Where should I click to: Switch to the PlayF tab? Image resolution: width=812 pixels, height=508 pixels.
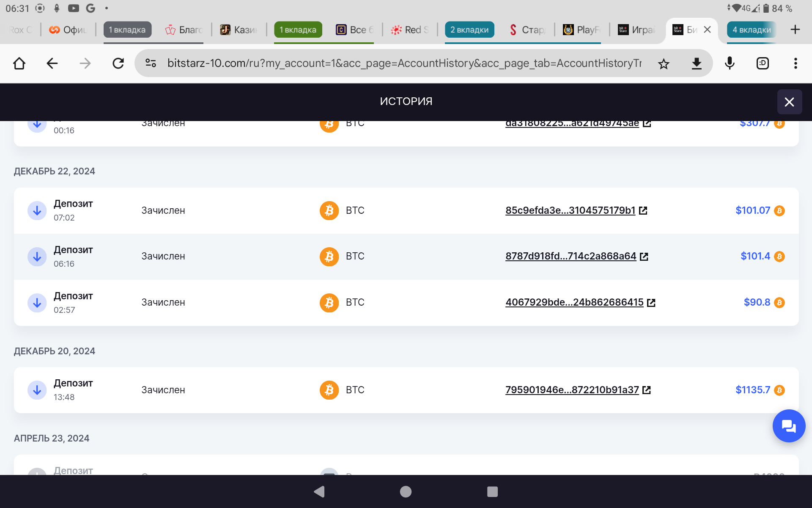[x=582, y=30]
